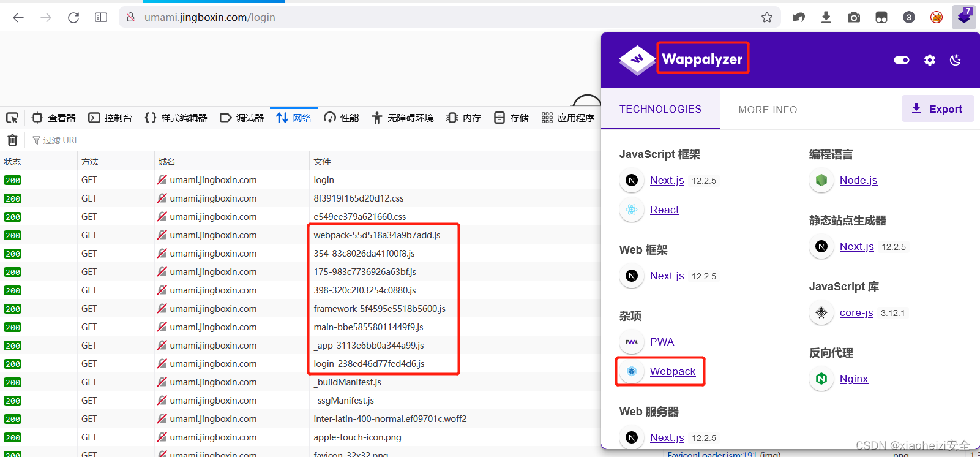
Task: Open the Node.js link
Action: tap(858, 180)
